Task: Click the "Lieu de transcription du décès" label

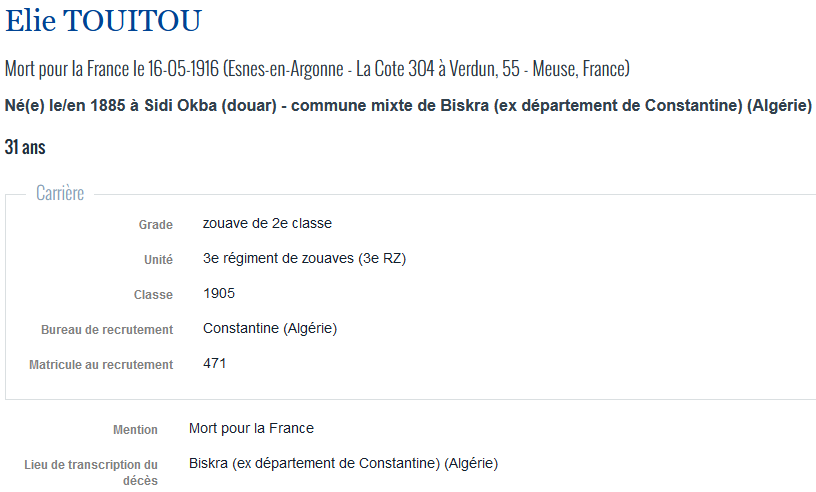Action: [91, 472]
